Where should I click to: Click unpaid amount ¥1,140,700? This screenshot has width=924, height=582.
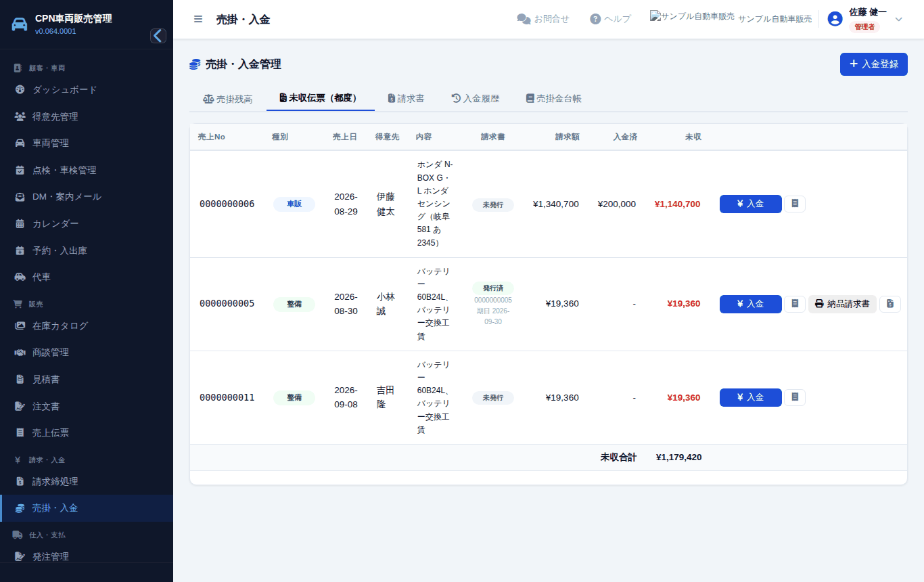point(677,204)
